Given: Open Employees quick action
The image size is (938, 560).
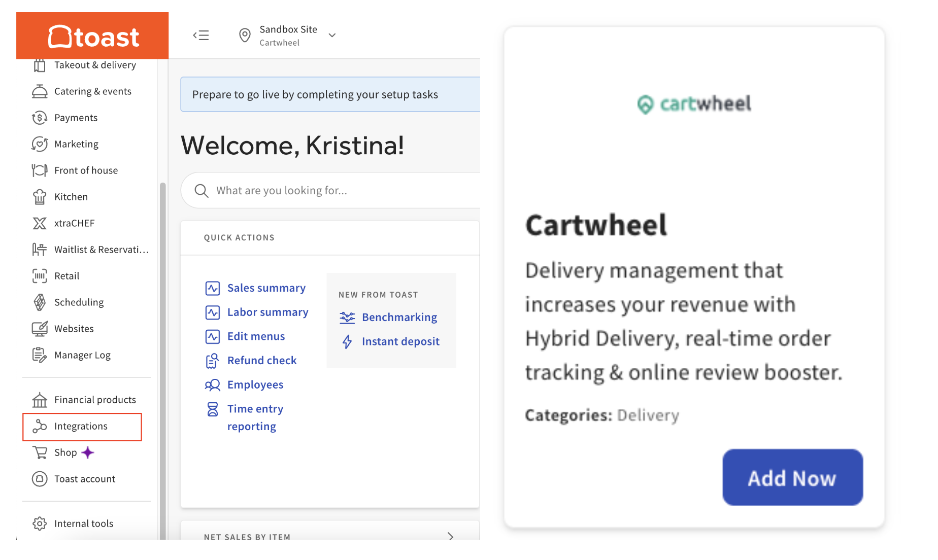Looking at the screenshot, I should pos(255,385).
